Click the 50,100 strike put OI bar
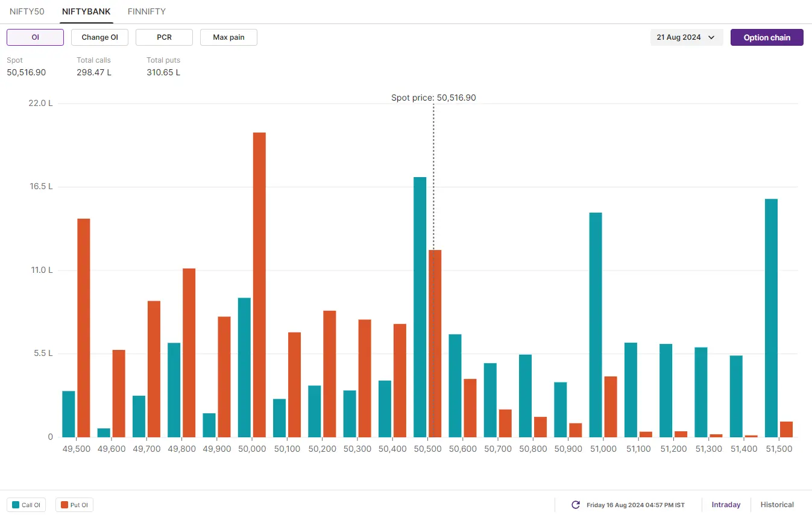812x515 pixels. (294, 385)
